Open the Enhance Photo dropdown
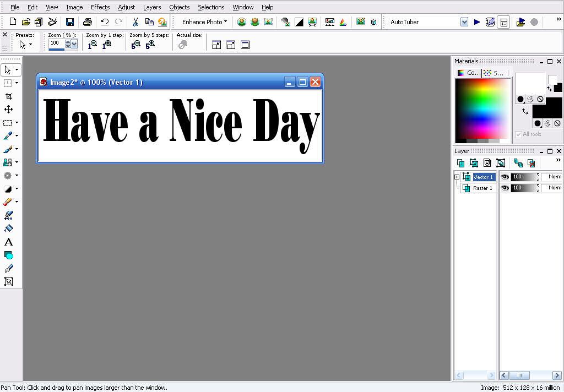This screenshot has width=564, height=392. [x=204, y=22]
